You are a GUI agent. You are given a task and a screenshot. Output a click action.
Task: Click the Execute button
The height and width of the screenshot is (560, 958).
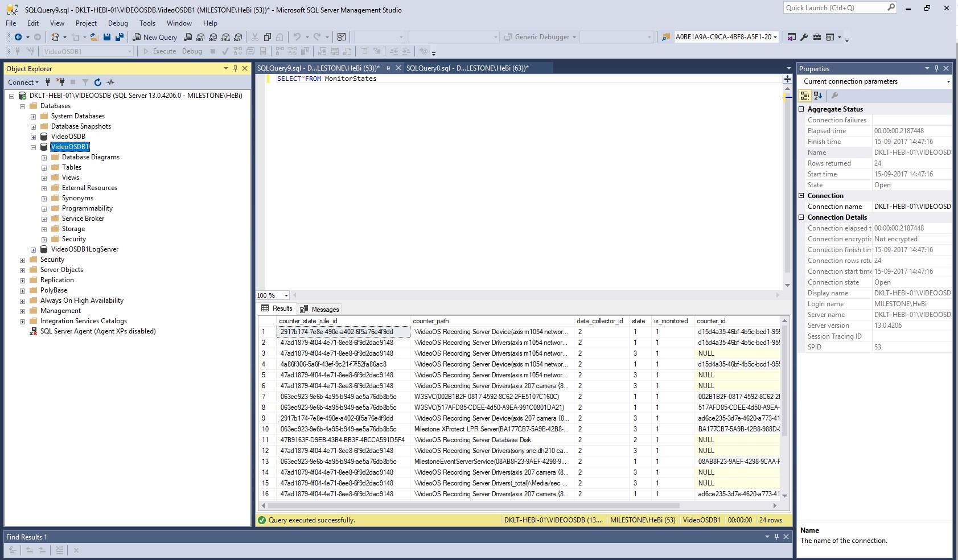[159, 51]
